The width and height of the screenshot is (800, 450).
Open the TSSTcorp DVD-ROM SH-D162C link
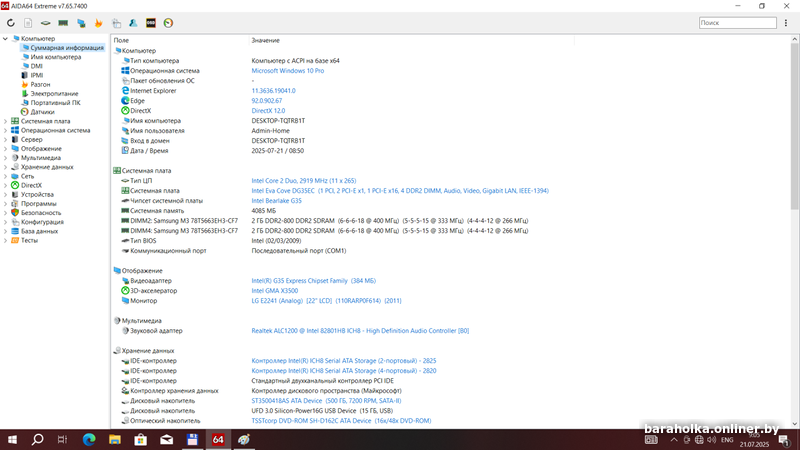click(341, 421)
